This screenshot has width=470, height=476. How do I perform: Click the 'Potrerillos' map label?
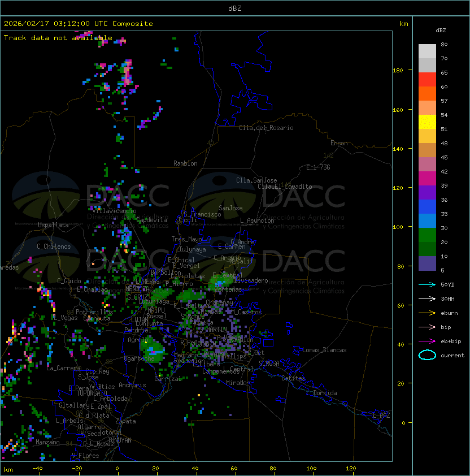94,312
